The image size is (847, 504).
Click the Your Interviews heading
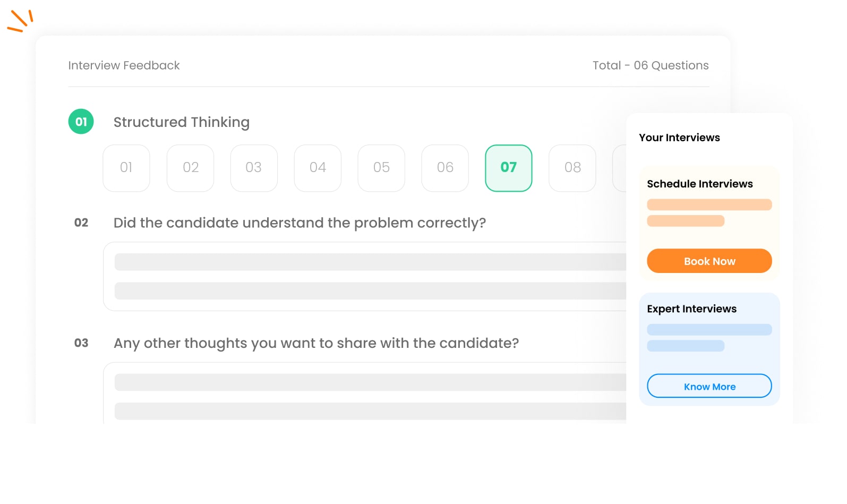click(679, 138)
